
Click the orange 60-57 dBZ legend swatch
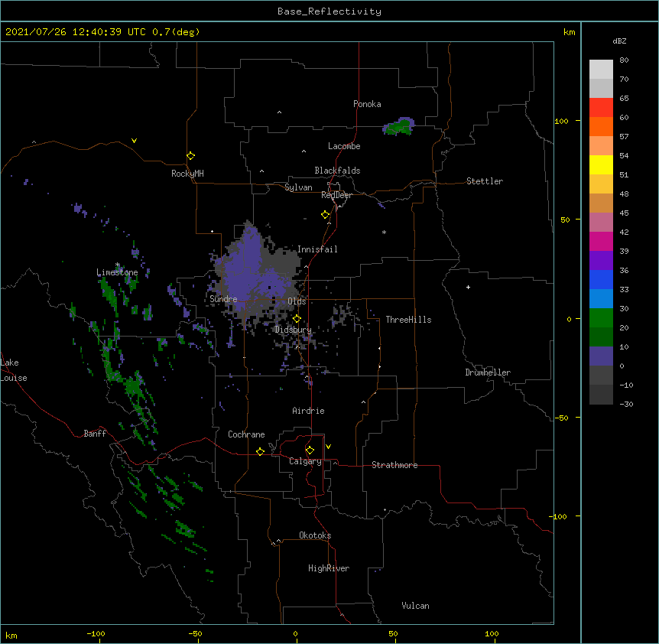(601, 126)
